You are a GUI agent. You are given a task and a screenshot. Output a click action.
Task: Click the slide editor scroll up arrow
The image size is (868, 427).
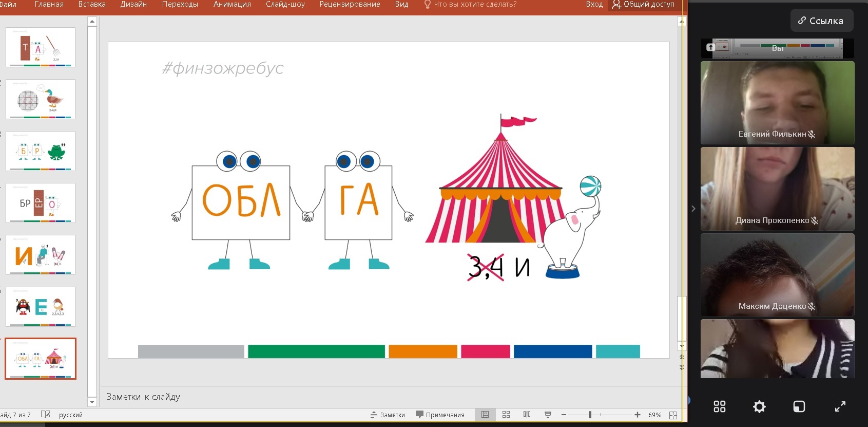tap(682, 22)
